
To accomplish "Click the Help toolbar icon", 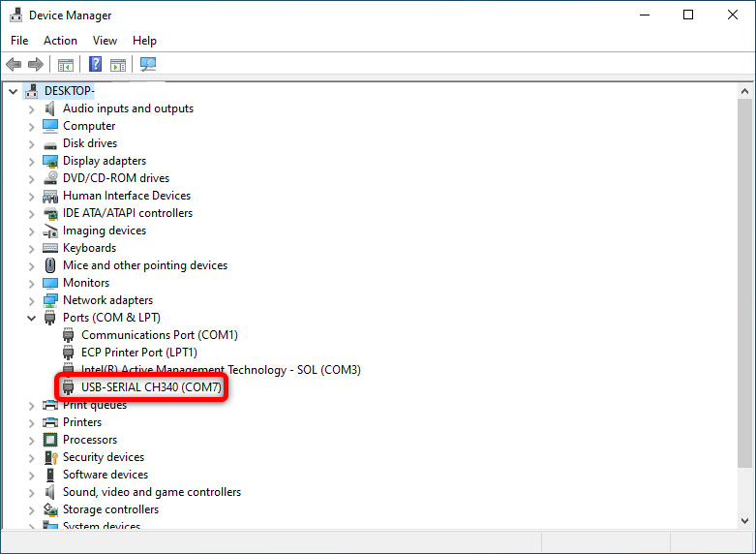I will coord(96,65).
